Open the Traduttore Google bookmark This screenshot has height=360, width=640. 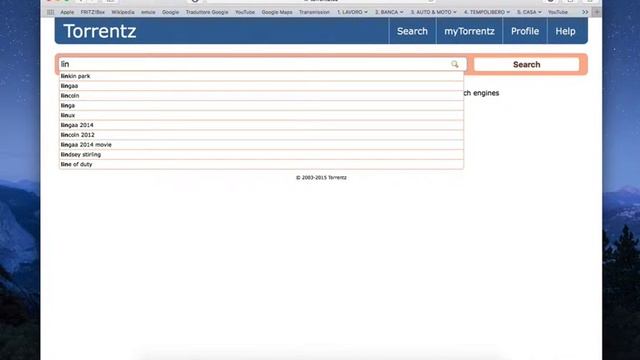pos(207,12)
